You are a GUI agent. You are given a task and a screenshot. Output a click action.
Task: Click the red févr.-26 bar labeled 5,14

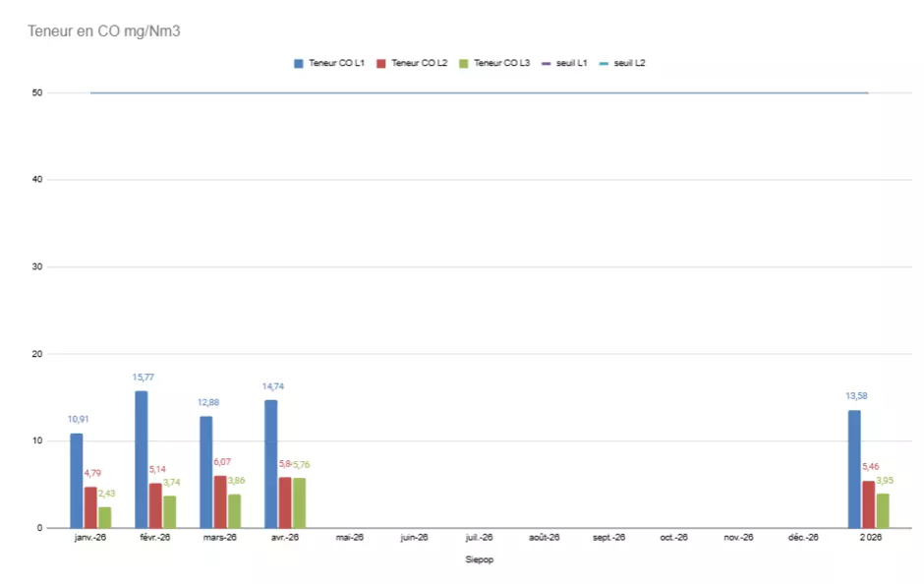coord(155,505)
